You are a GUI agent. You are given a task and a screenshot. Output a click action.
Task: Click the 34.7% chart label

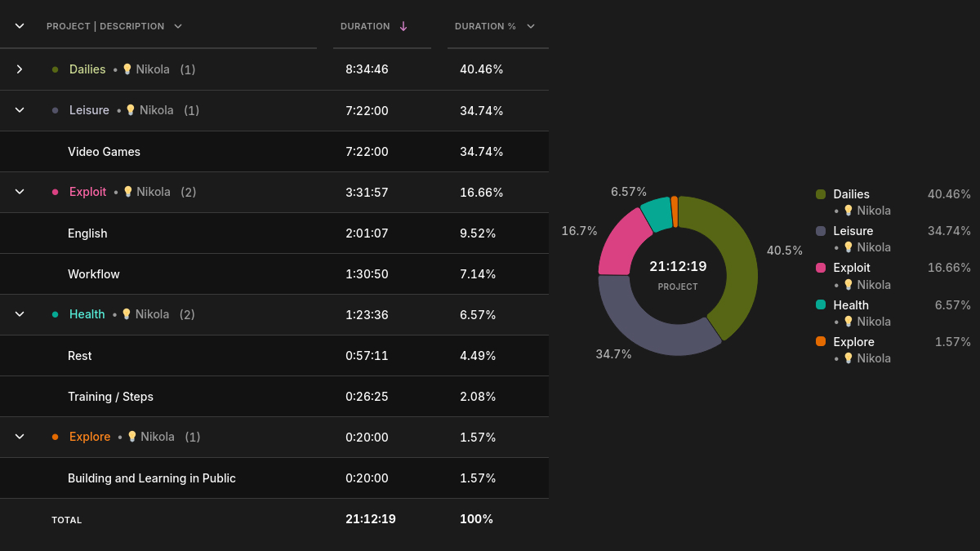tap(613, 354)
